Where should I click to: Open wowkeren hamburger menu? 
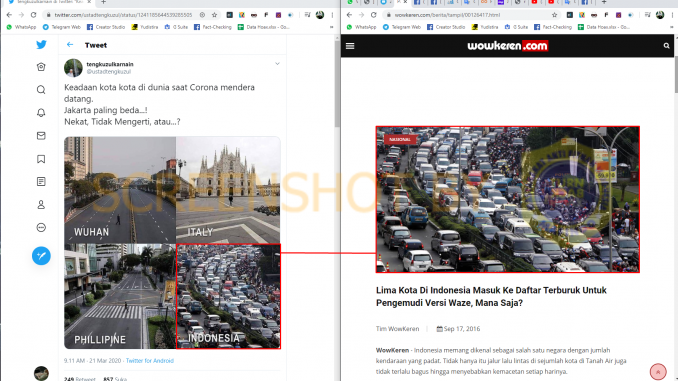[x=350, y=46]
